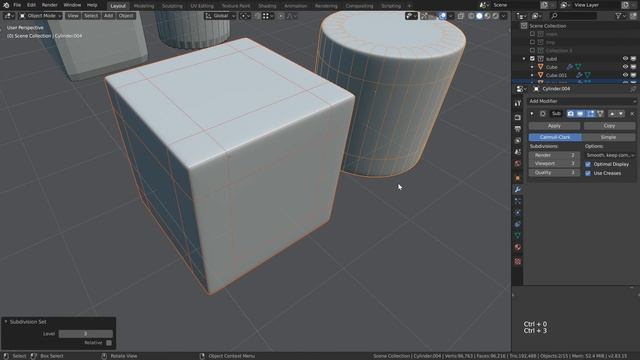Adjust the Viewport subdivisions field

coord(554,164)
